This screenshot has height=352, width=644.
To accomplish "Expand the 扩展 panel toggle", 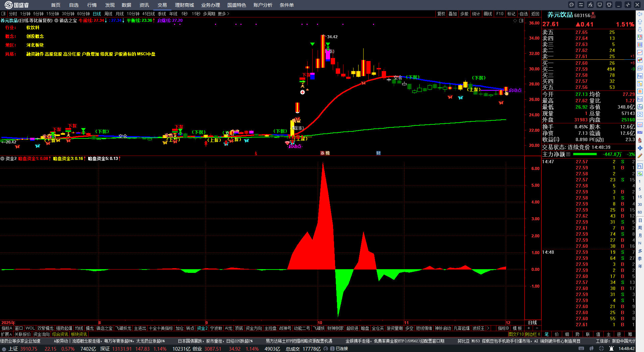I will (6, 334).
